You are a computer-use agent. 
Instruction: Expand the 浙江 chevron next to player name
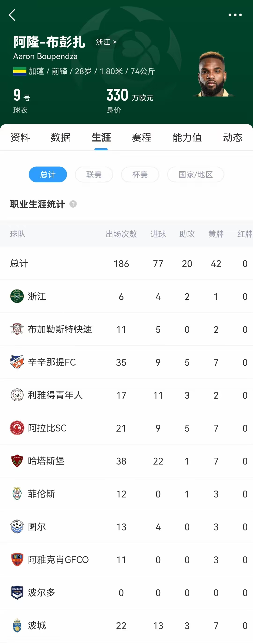[114, 42]
